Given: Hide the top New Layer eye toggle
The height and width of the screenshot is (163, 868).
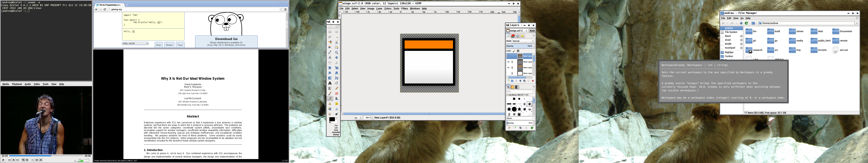Looking at the screenshot, I should [508, 56].
